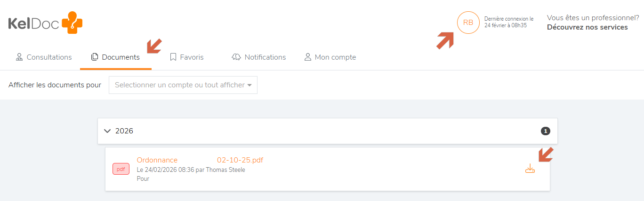This screenshot has height=201, width=644.
Task: Open the account selection dropdown
Action: 183,85
